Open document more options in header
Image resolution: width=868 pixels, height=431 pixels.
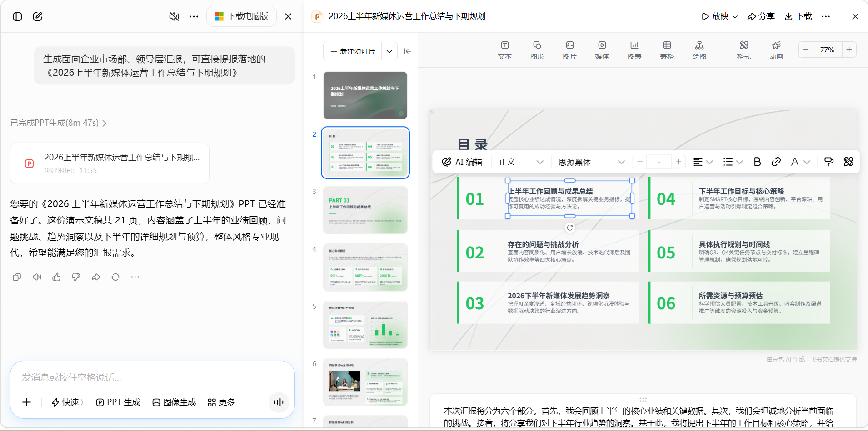[826, 16]
